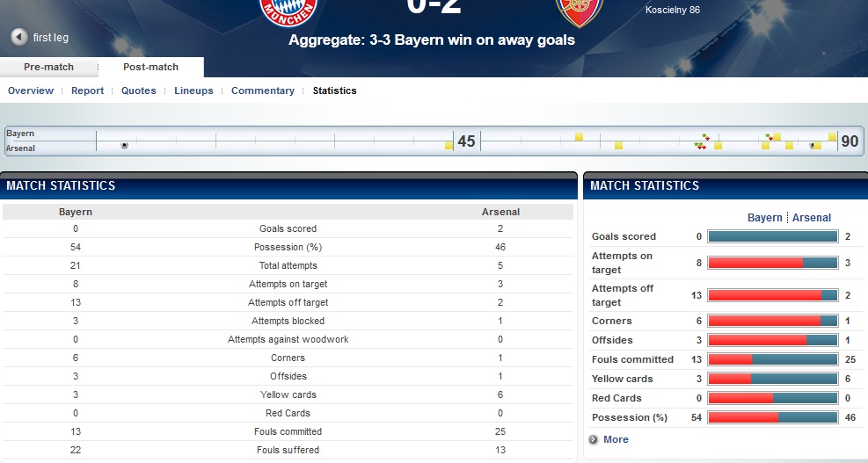Screen dimensions: 868x463
Task: Select the Statistics menu item
Action: 335,90
